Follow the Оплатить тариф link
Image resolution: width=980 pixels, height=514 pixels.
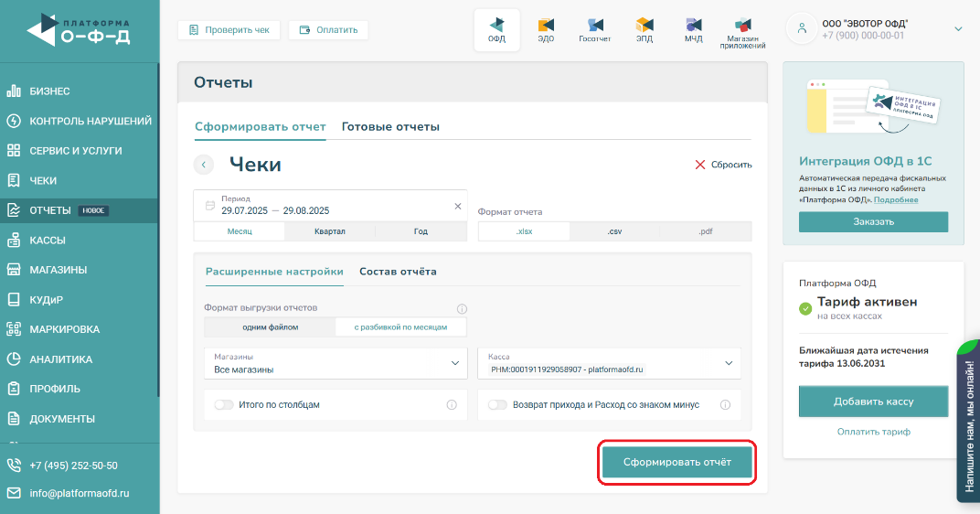pyautogui.click(x=873, y=432)
